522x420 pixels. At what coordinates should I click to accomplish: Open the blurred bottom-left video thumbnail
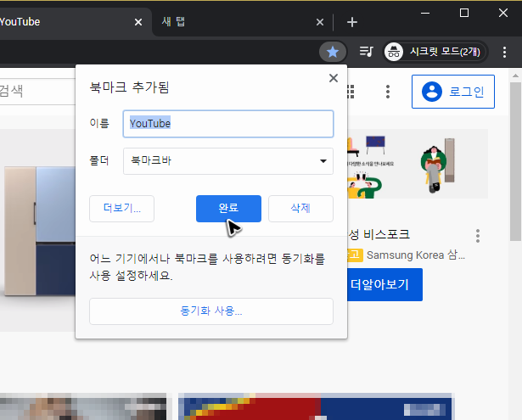(83, 406)
